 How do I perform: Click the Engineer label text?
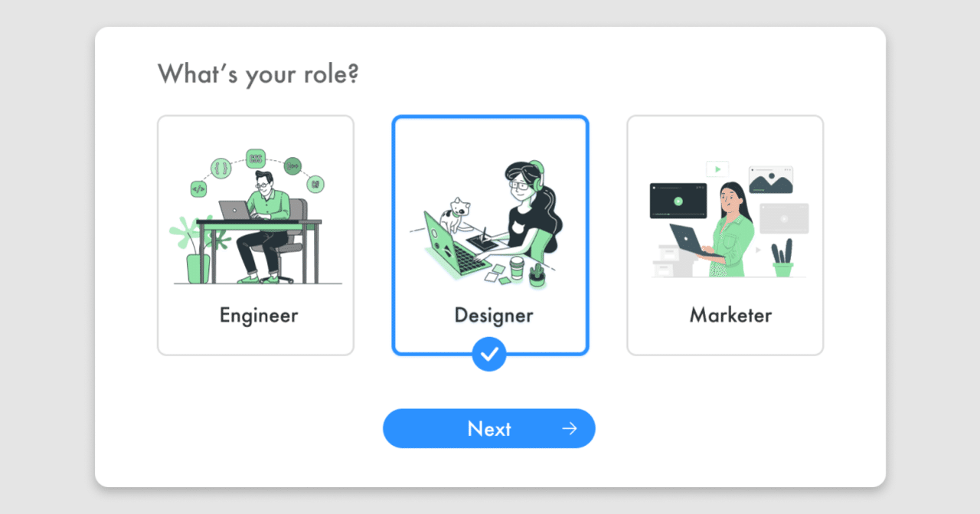coord(257,315)
